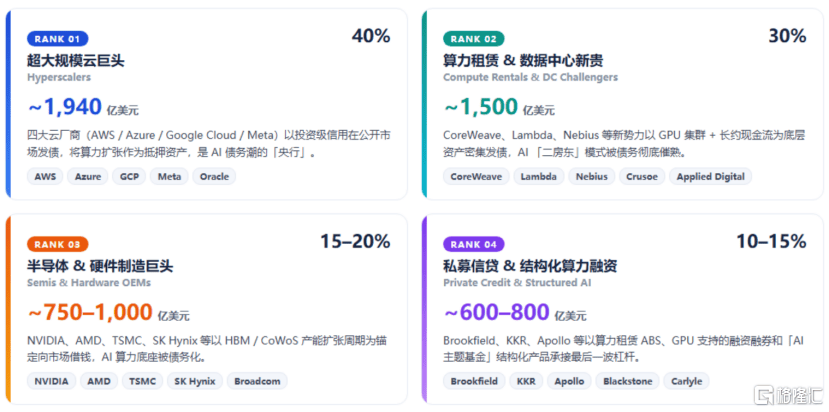The width and height of the screenshot is (829, 412).
Task: Open the Carlyle tag
Action: [x=687, y=381]
